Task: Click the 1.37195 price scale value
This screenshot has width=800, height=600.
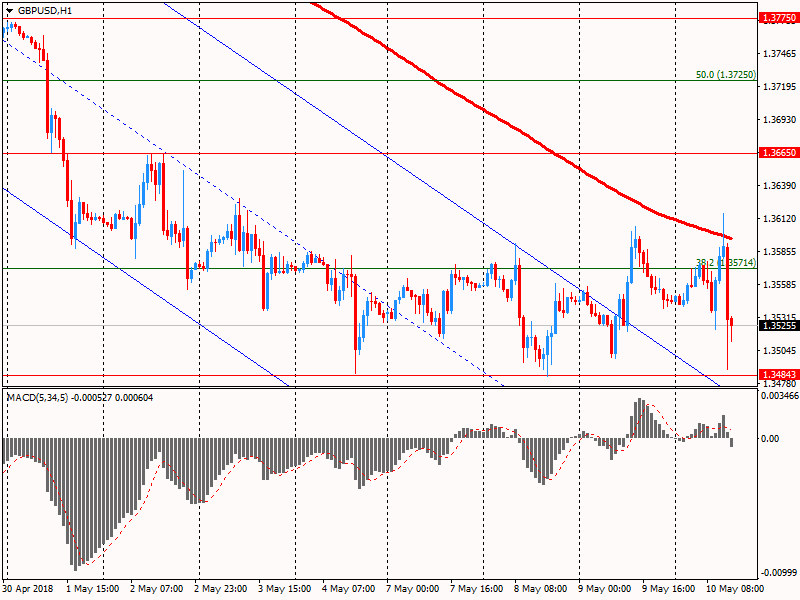Action: [779, 87]
